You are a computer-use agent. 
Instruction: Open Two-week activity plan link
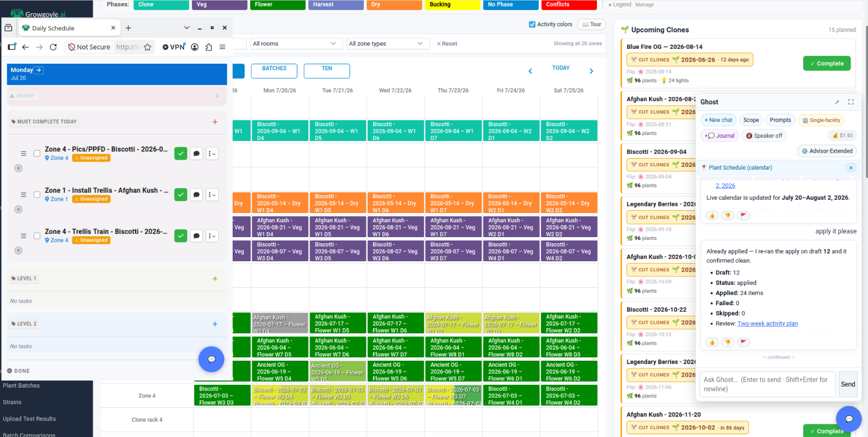click(x=768, y=324)
